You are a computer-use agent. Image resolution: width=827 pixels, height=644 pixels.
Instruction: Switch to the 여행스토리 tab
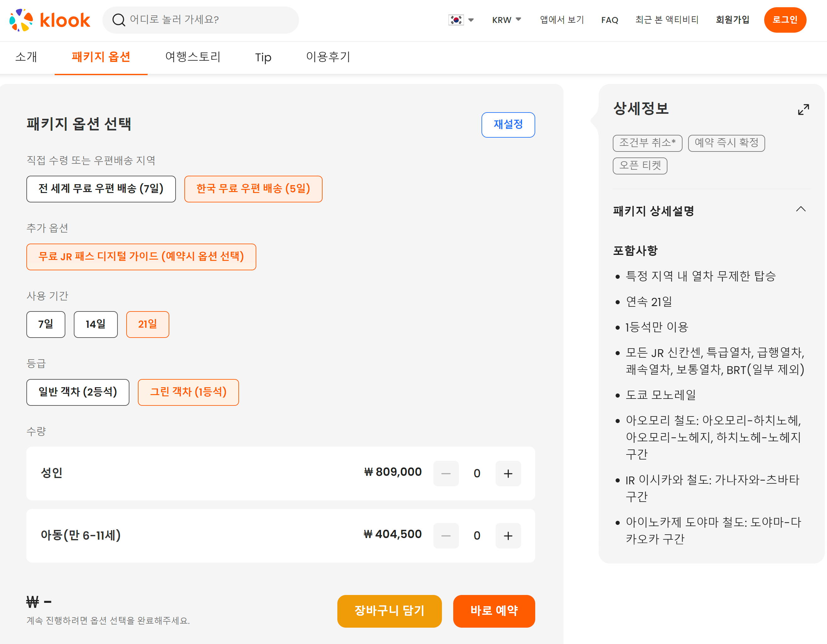point(193,57)
